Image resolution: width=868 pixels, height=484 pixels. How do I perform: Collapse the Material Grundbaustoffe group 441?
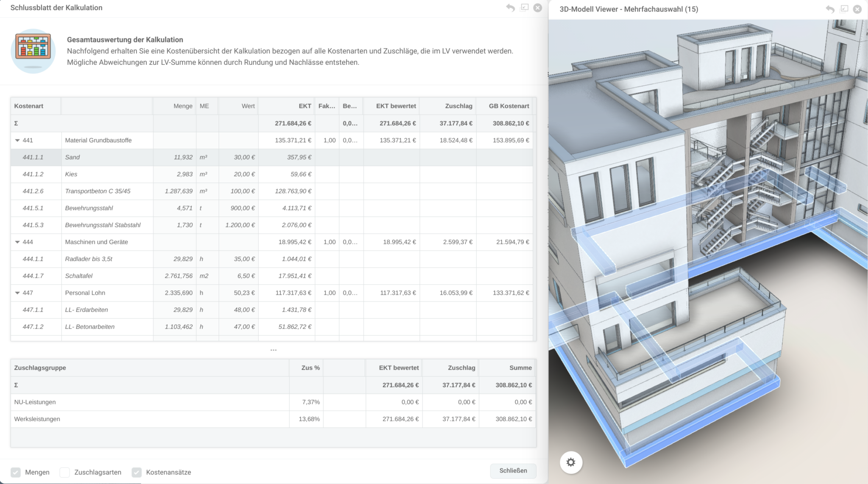(17, 140)
